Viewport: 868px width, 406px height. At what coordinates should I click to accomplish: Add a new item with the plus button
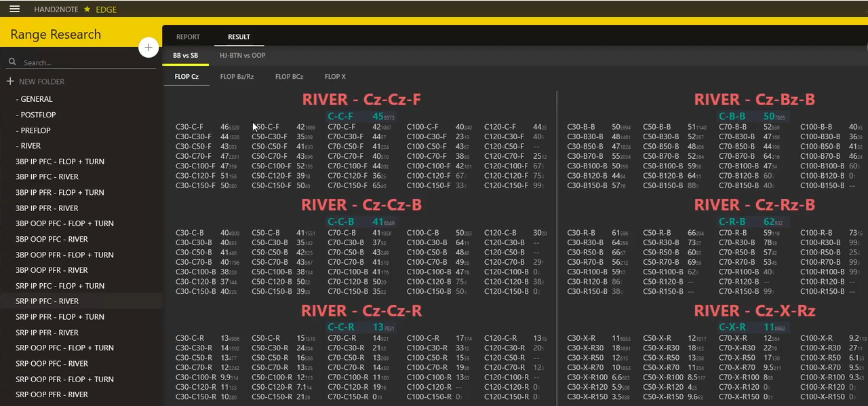pos(149,48)
